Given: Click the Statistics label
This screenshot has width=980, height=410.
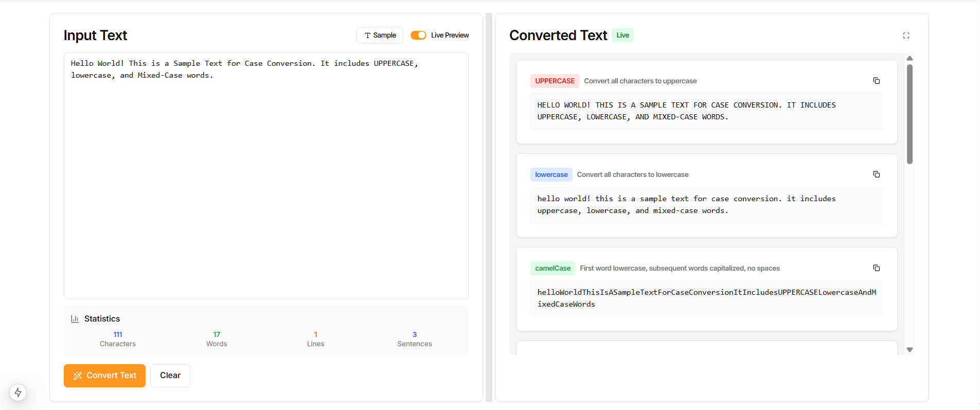Looking at the screenshot, I should [x=102, y=319].
